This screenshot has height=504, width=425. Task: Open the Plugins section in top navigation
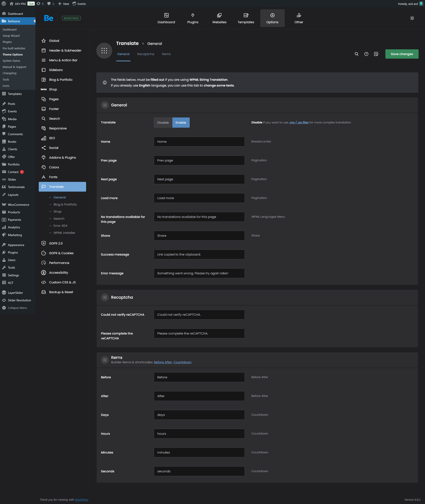[x=193, y=18]
